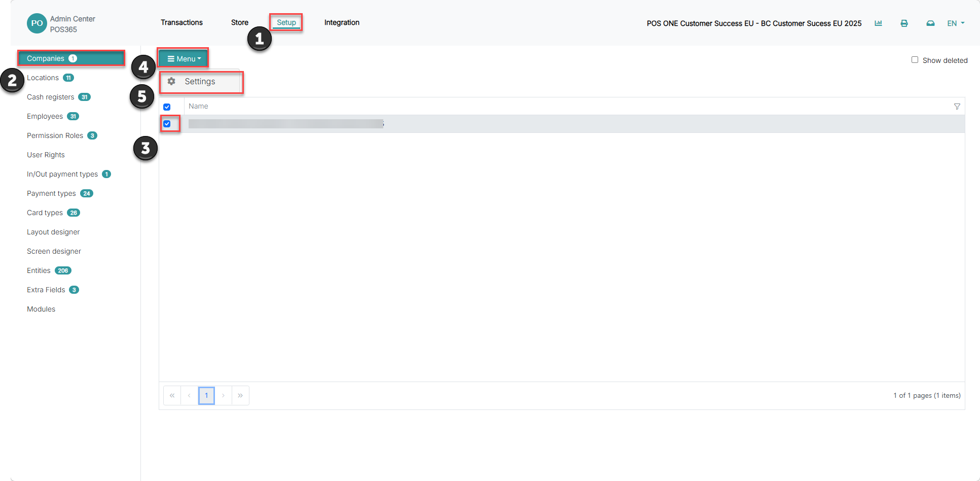Image resolution: width=980 pixels, height=481 pixels.
Task: Go to previous page arrow
Action: pyautogui.click(x=189, y=395)
